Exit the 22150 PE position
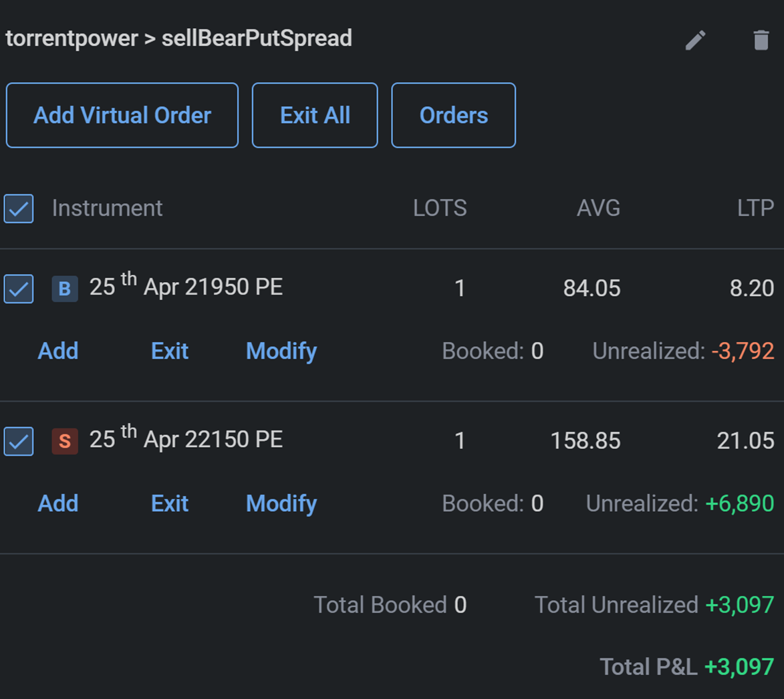Screen dimensions: 784x699 point(170,503)
